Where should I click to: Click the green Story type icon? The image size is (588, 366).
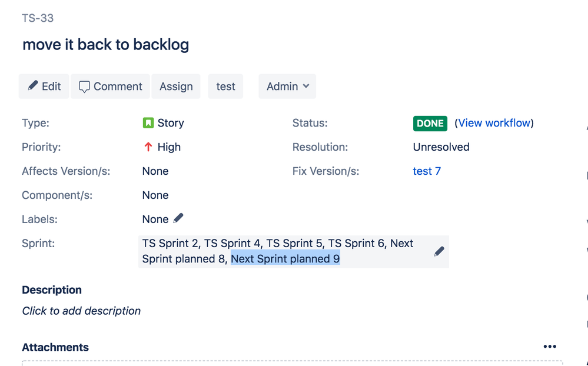pyautogui.click(x=148, y=123)
